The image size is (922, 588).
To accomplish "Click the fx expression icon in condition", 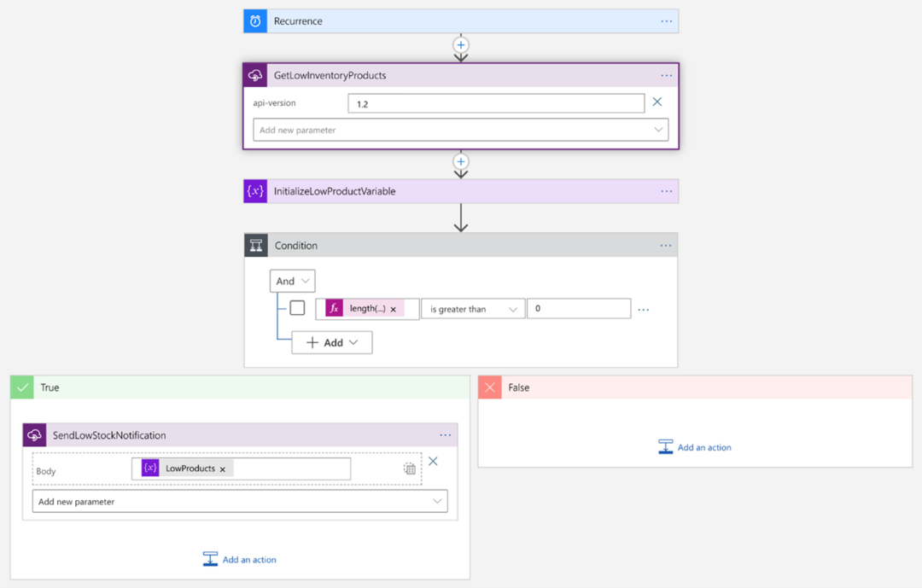I will coord(334,308).
